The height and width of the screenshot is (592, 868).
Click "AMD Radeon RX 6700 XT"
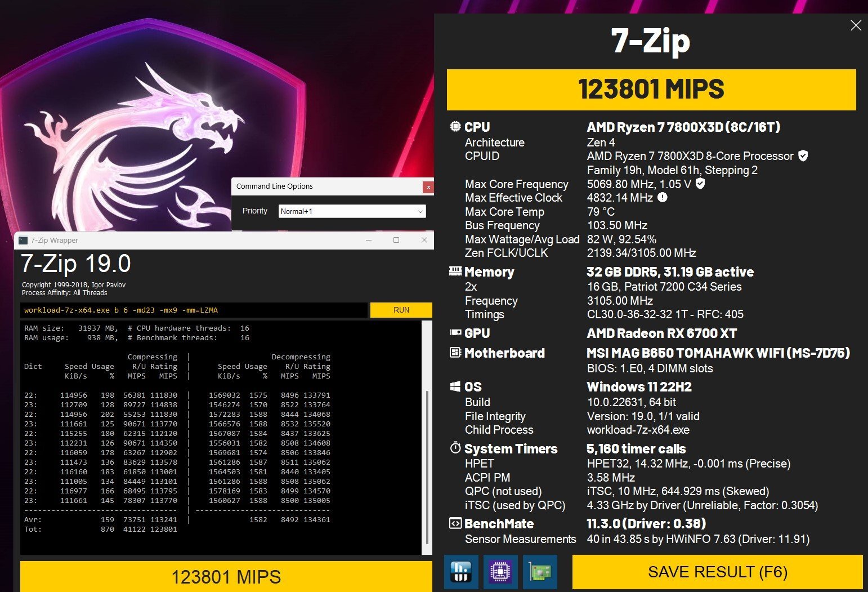click(662, 333)
